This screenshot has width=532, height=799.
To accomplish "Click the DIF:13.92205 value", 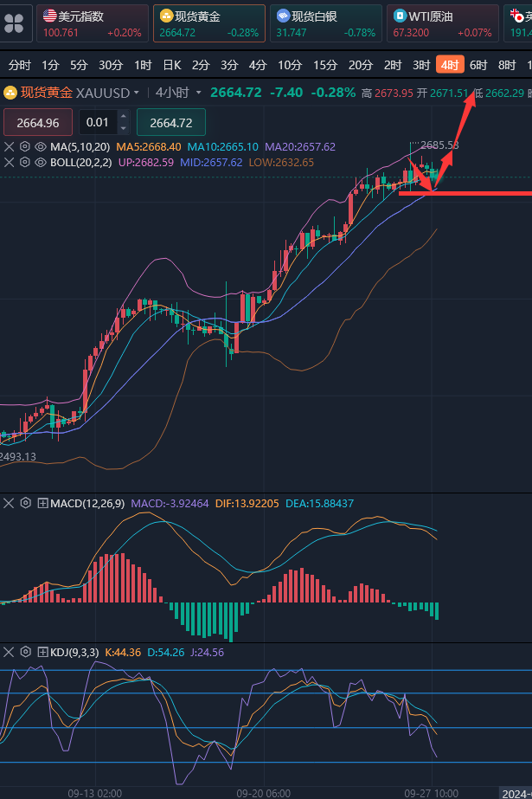I will click(247, 504).
